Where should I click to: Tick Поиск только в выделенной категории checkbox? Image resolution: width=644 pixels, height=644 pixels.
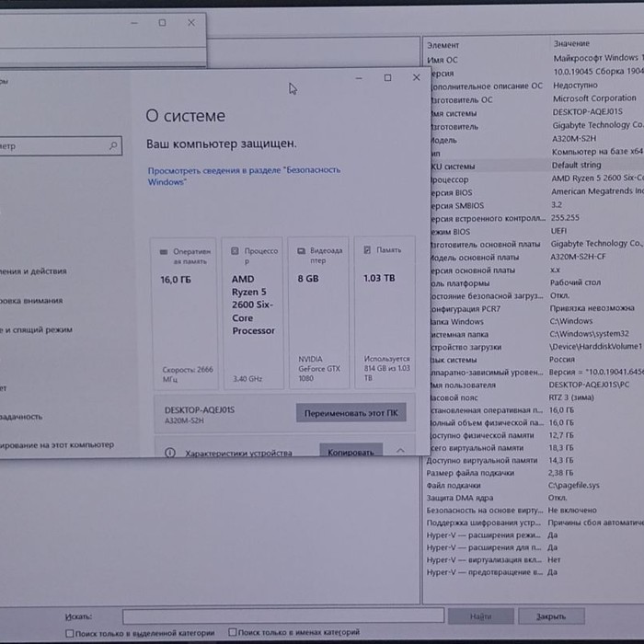pyautogui.click(x=70, y=633)
